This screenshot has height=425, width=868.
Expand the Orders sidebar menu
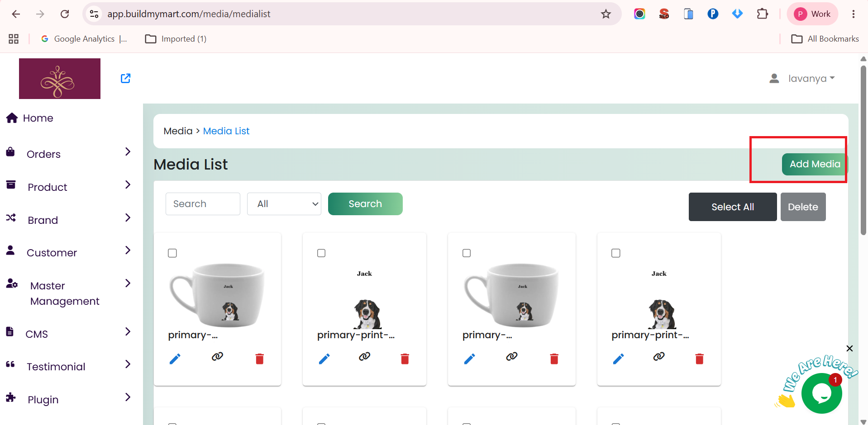(x=68, y=154)
